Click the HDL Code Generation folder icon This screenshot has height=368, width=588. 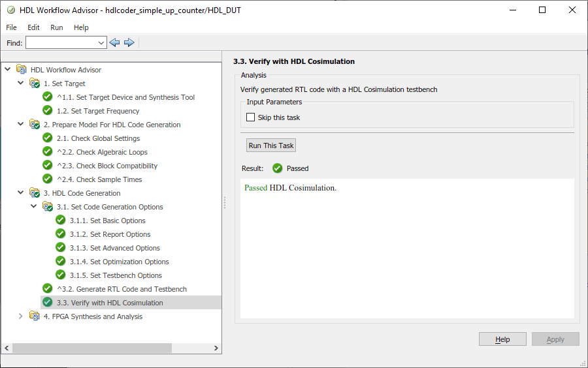click(35, 193)
